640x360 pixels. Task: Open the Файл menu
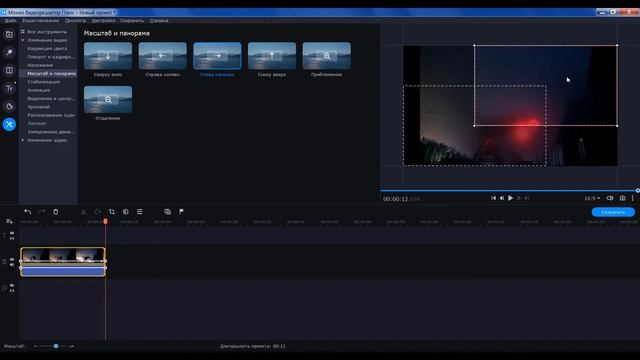11,20
